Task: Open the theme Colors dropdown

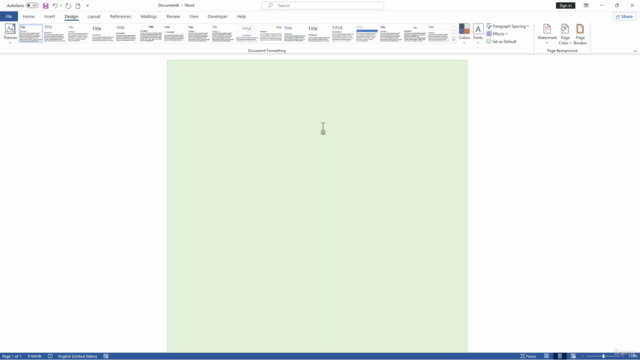Action: (464, 33)
